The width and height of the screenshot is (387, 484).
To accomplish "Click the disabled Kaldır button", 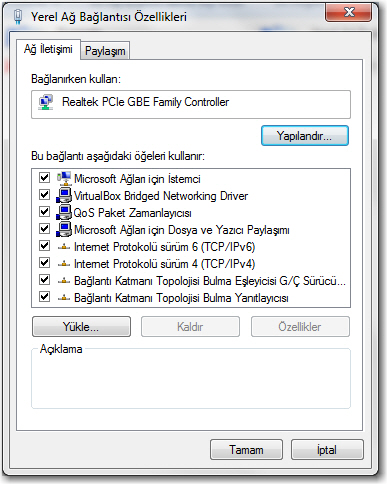I will point(190,327).
